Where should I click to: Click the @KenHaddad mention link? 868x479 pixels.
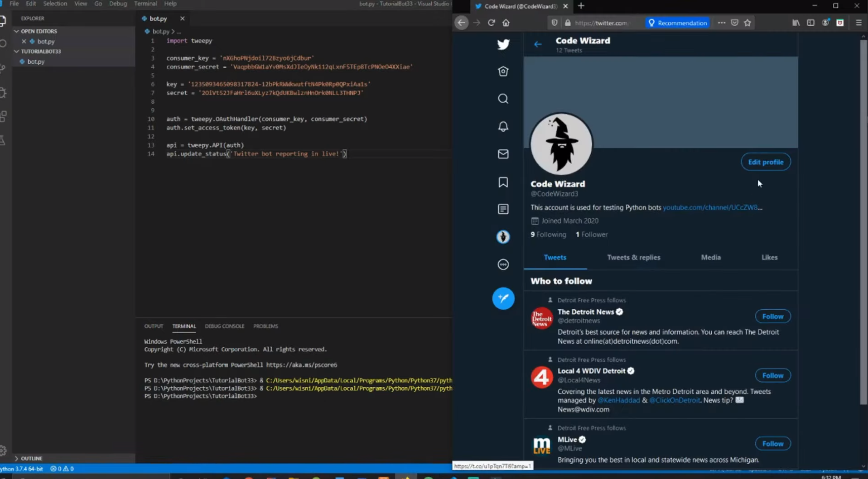[618, 400]
